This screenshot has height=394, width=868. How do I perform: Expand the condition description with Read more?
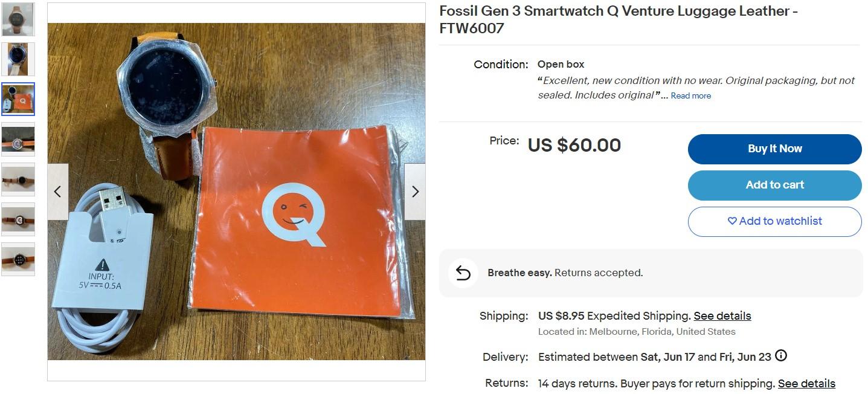point(690,95)
